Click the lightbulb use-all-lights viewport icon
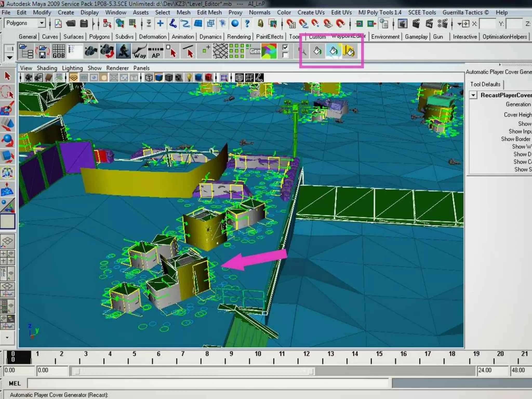 pyautogui.click(x=189, y=77)
